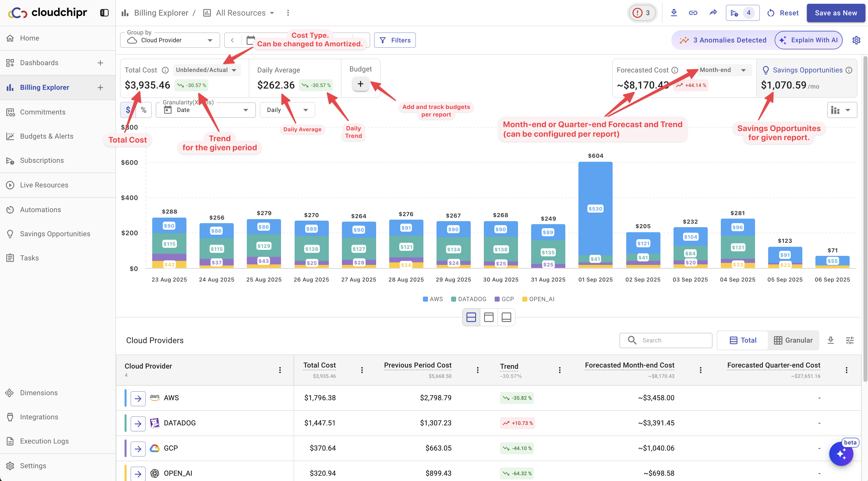Open the Trend column three-dot menu
Screen dimensions: 868x481
[559, 370]
